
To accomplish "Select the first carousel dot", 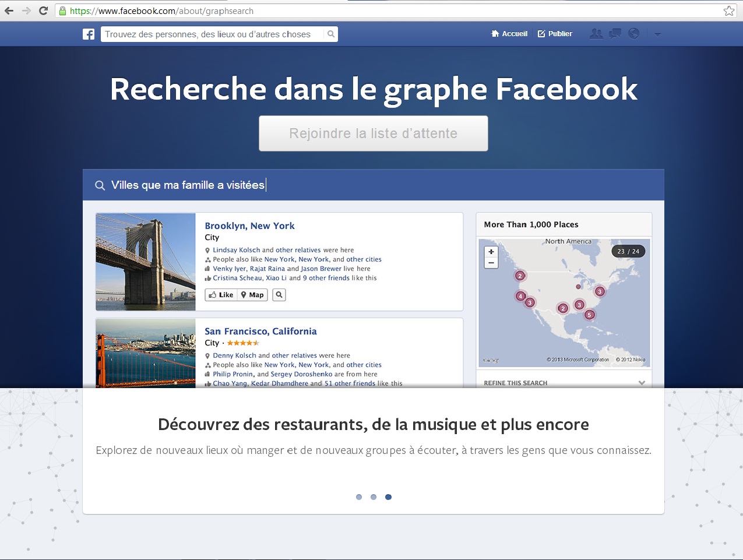I will pyautogui.click(x=359, y=497).
